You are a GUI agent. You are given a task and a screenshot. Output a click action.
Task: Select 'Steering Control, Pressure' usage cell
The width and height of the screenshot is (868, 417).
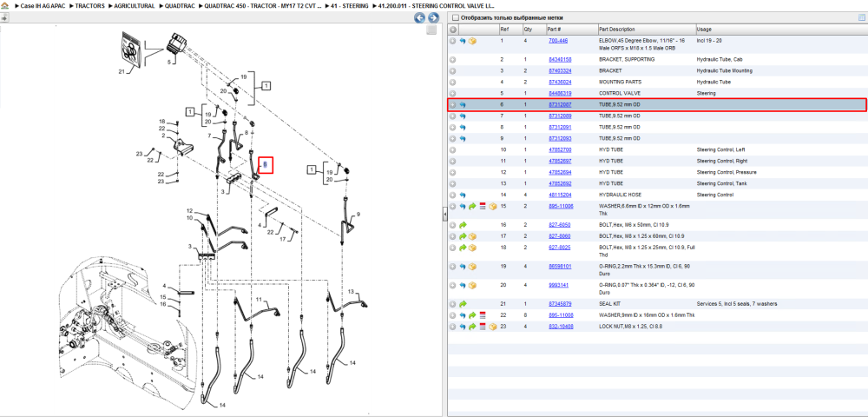coord(727,172)
